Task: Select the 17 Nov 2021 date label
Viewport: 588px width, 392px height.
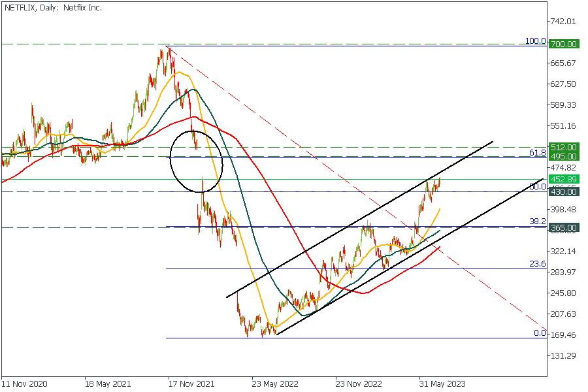Action: (x=191, y=384)
